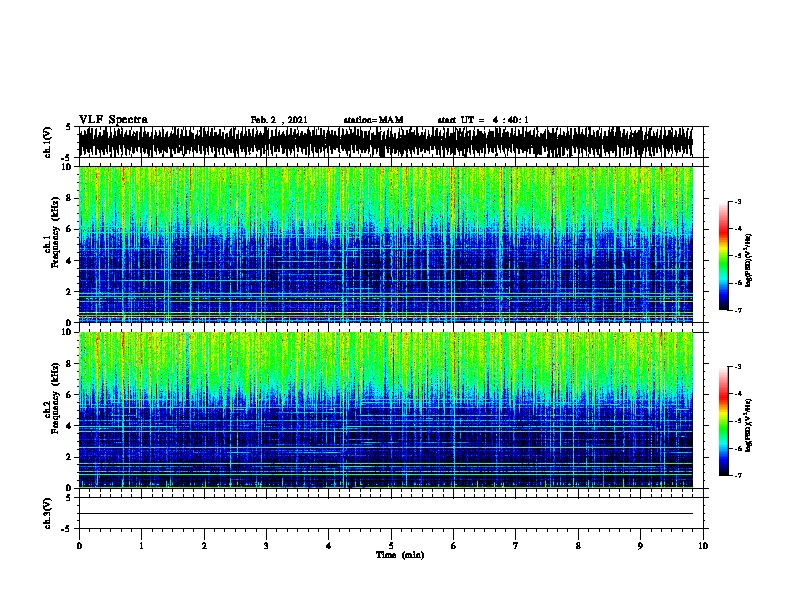Click the ch.2 color scale bar
The width and height of the screenshot is (792, 612).
click(723, 421)
